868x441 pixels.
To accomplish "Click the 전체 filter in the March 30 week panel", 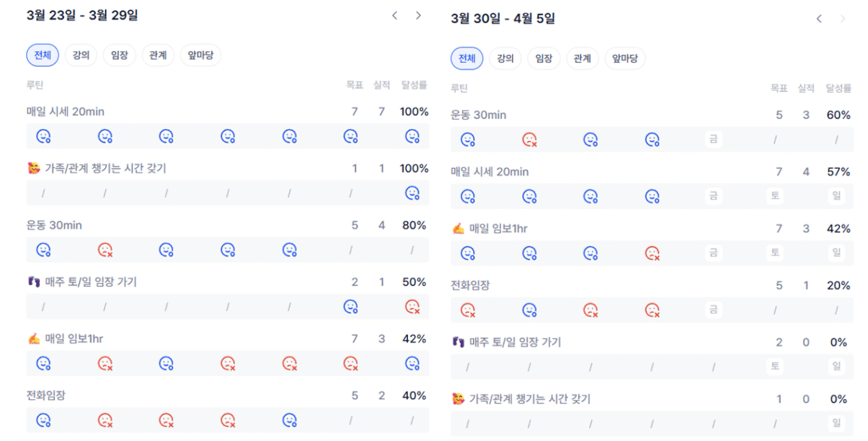I will click(467, 59).
